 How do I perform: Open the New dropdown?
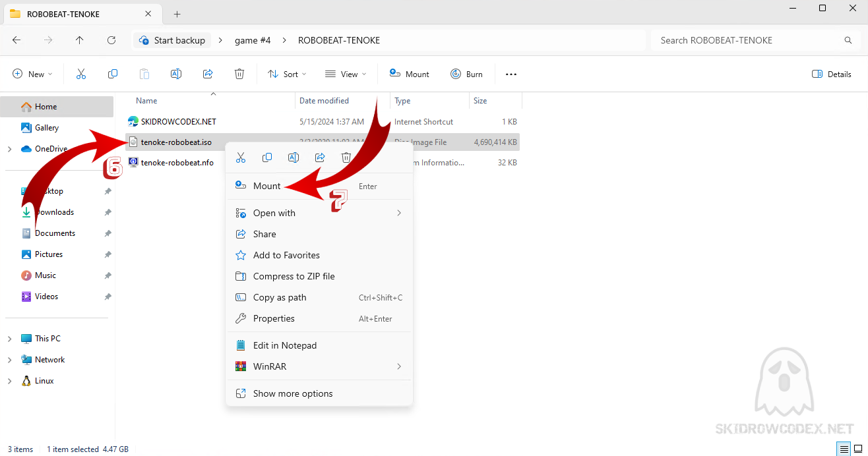click(32, 74)
